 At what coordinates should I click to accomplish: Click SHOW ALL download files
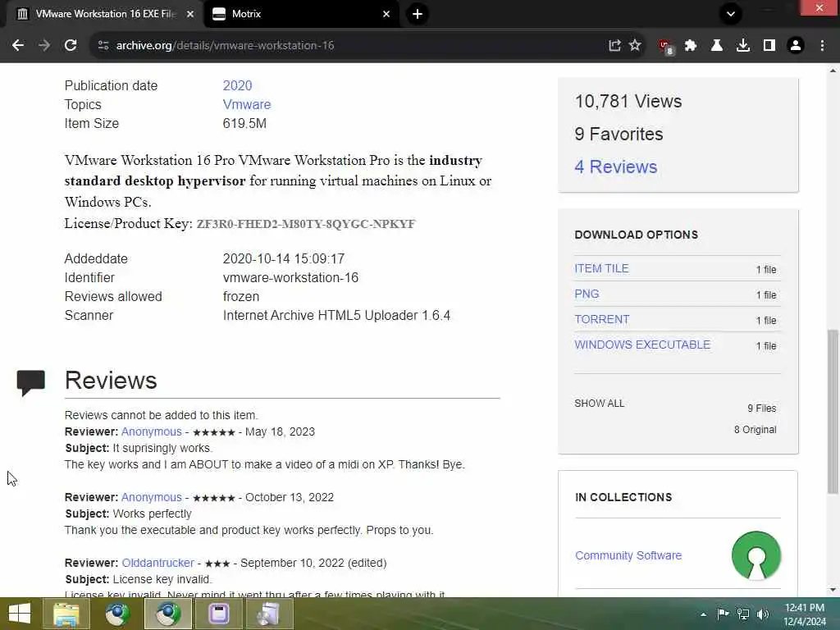[x=600, y=404]
